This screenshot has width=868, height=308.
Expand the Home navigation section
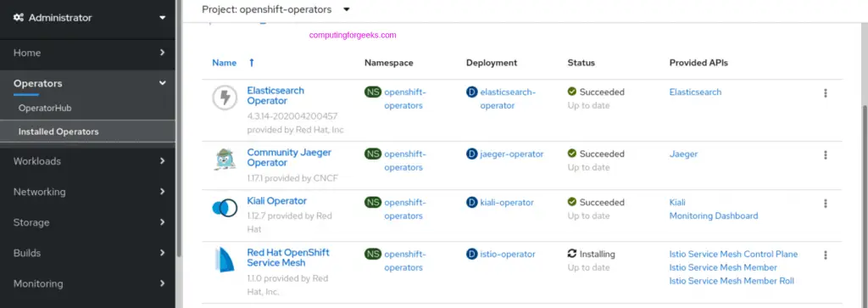point(87,53)
